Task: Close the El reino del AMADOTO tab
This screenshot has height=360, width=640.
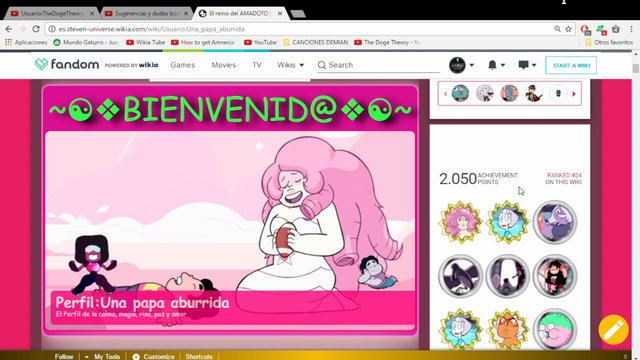Action: coord(280,13)
